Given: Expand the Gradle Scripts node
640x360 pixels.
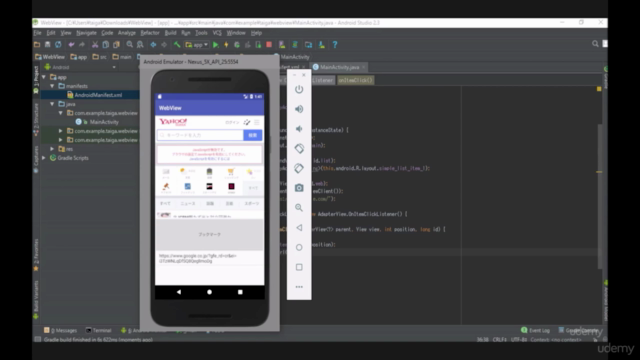Looking at the screenshot, I should [44, 158].
